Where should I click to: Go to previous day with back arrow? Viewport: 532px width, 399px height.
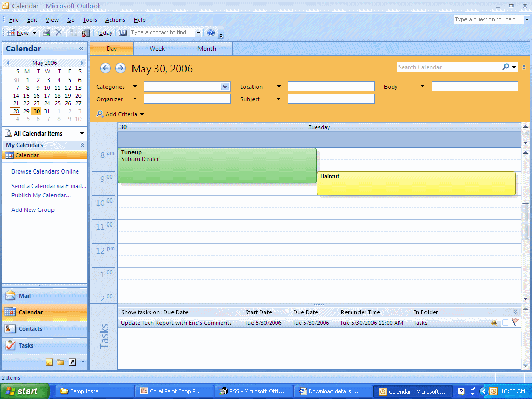[105, 68]
